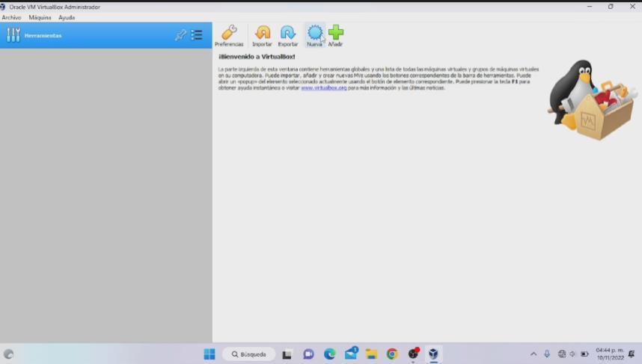This screenshot has width=642, height=364.
Task: Select the Herramientas tools item
Action: click(106, 36)
